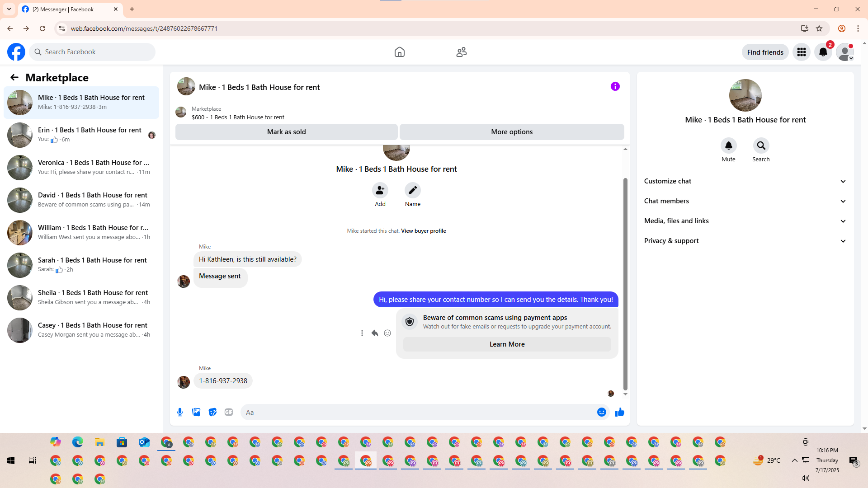Open the account profile menu
Viewport: 868px width, 488px height.
pyautogui.click(x=845, y=52)
